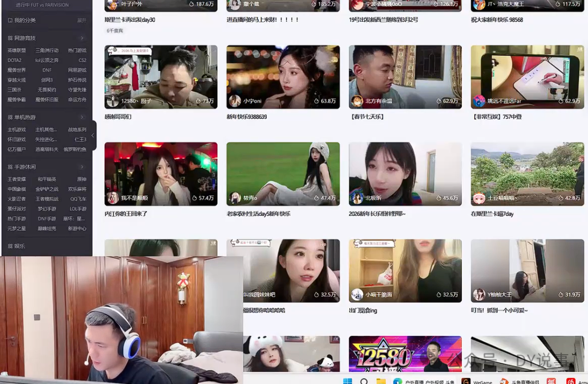Click stream title 【春节七天乐】
This screenshot has height=384, width=588.
pyautogui.click(x=366, y=117)
